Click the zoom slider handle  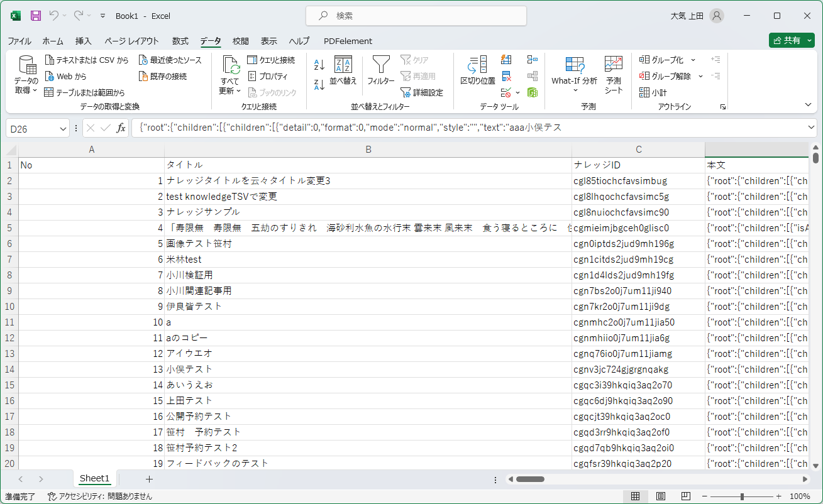click(743, 496)
